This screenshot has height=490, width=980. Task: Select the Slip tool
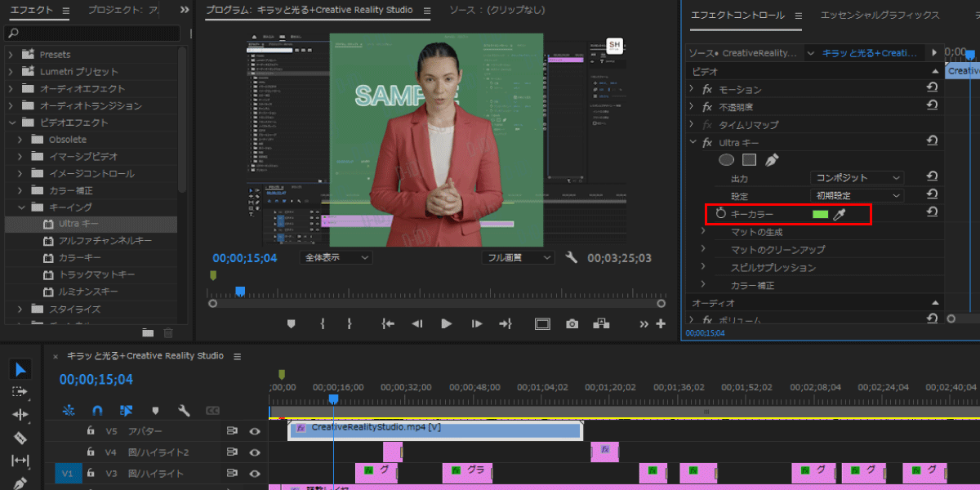pyautogui.click(x=20, y=461)
